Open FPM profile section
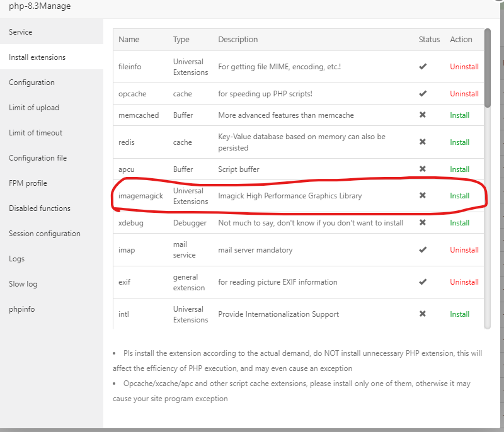The image size is (504, 432). (52, 183)
